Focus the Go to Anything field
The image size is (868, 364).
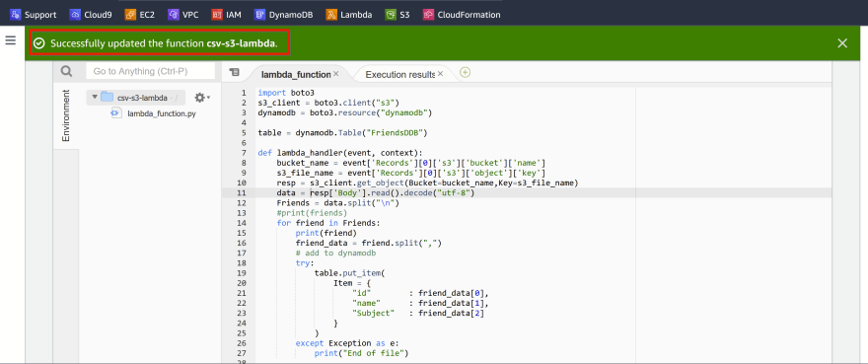click(x=150, y=71)
